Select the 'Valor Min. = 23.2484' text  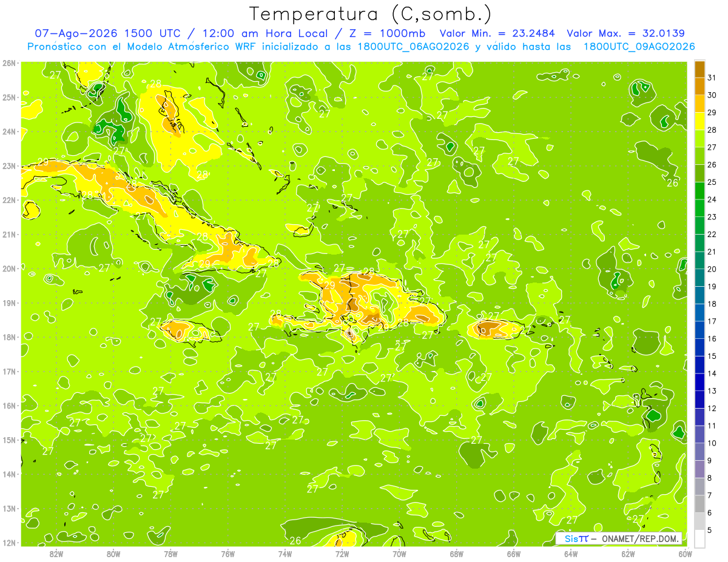(x=498, y=33)
